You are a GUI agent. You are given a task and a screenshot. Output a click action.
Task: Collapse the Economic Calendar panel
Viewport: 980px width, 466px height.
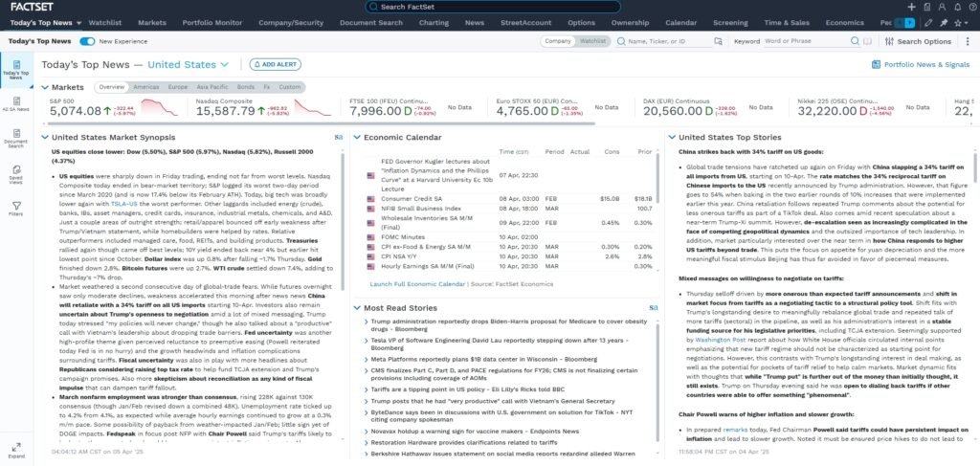pos(358,138)
